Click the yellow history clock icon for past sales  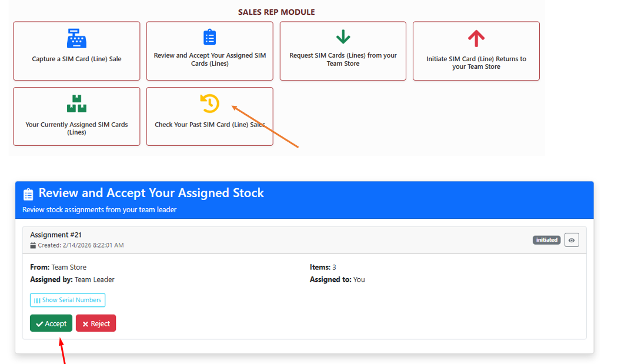click(x=209, y=102)
